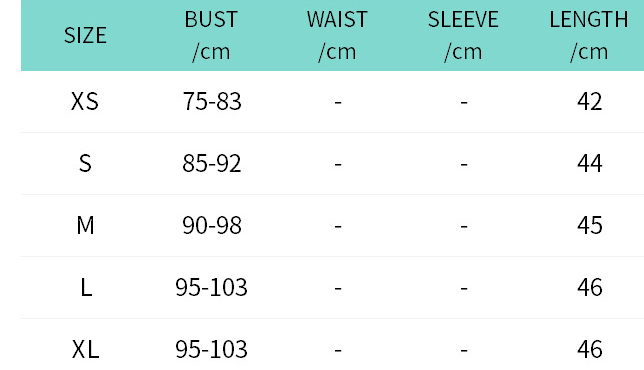Click the S size row label

pos(85,163)
